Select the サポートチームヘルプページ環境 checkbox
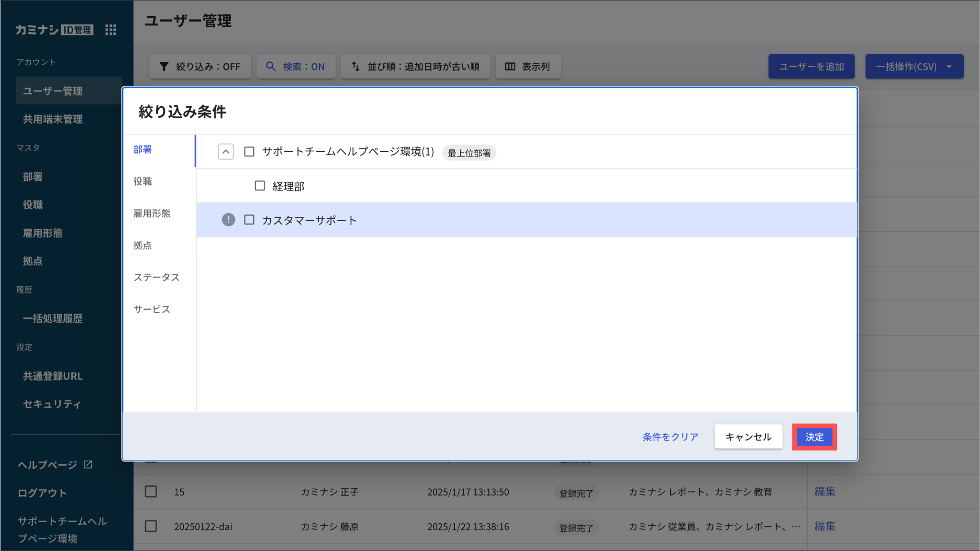Viewport: 980px width, 551px height. [249, 152]
